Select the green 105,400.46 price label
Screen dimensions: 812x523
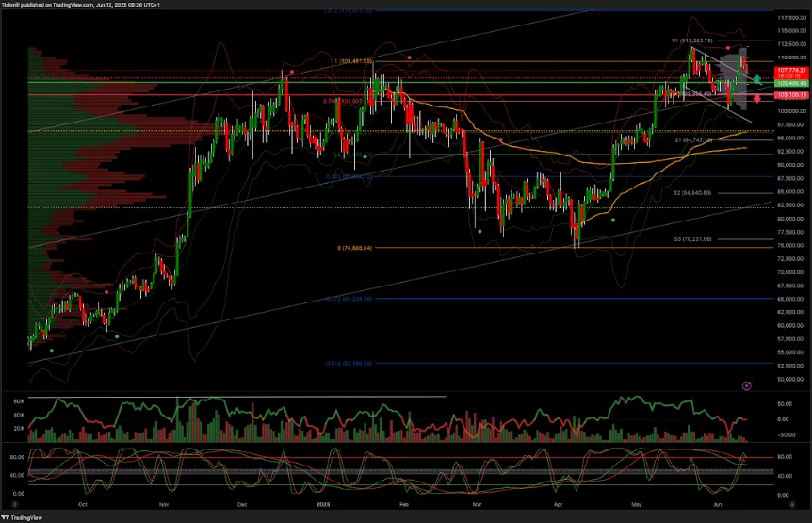coord(789,83)
